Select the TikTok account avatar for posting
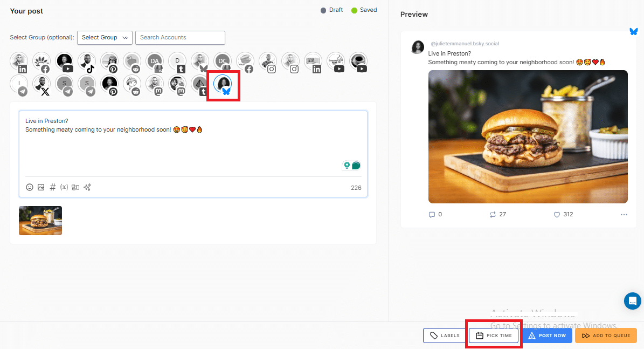 [87, 61]
